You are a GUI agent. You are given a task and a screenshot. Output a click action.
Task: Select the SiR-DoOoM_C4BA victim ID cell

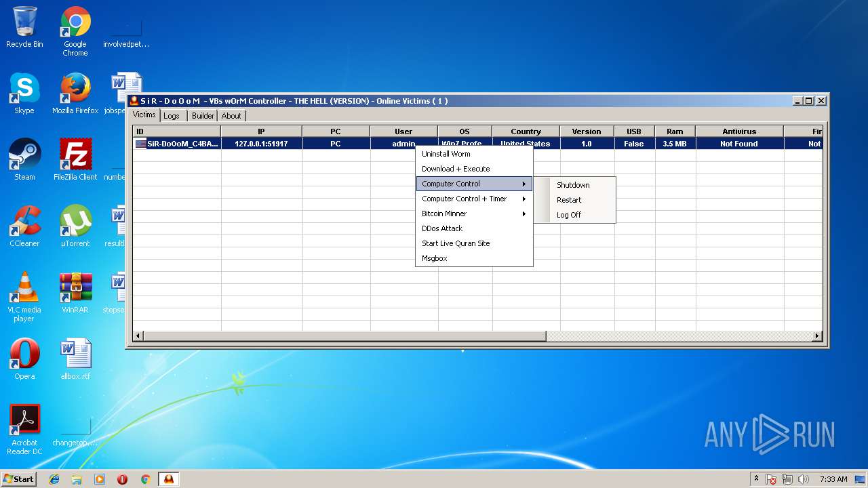[x=177, y=144]
